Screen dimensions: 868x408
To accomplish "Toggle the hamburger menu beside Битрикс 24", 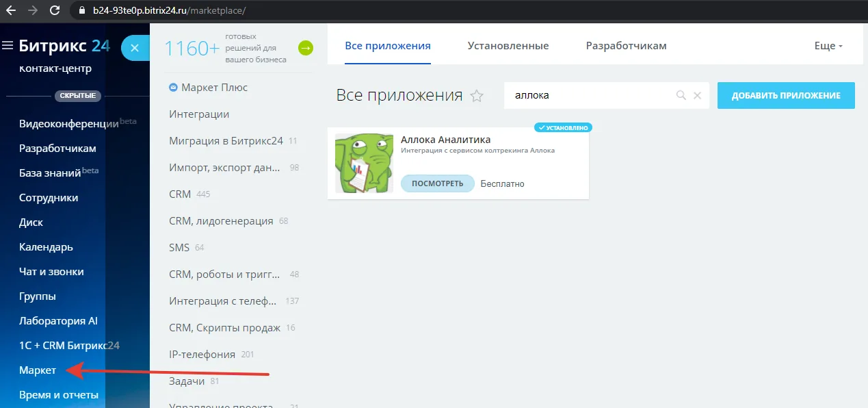I will pyautogui.click(x=8, y=46).
